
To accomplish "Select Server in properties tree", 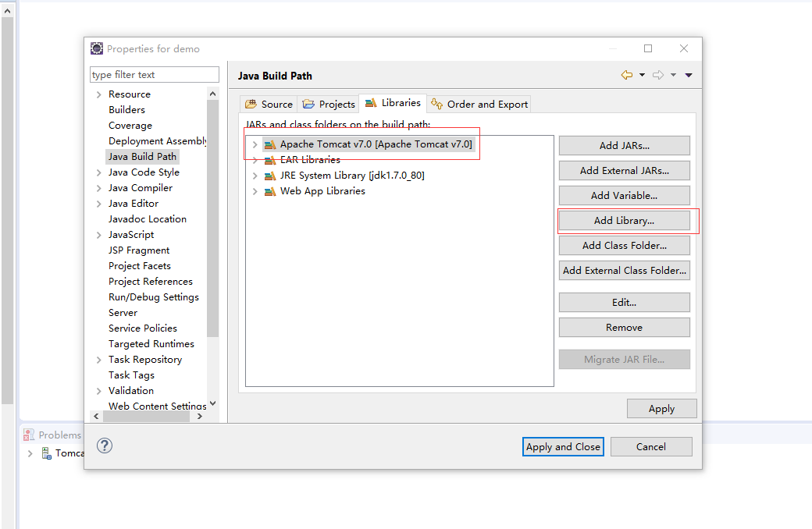I will tap(123, 313).
